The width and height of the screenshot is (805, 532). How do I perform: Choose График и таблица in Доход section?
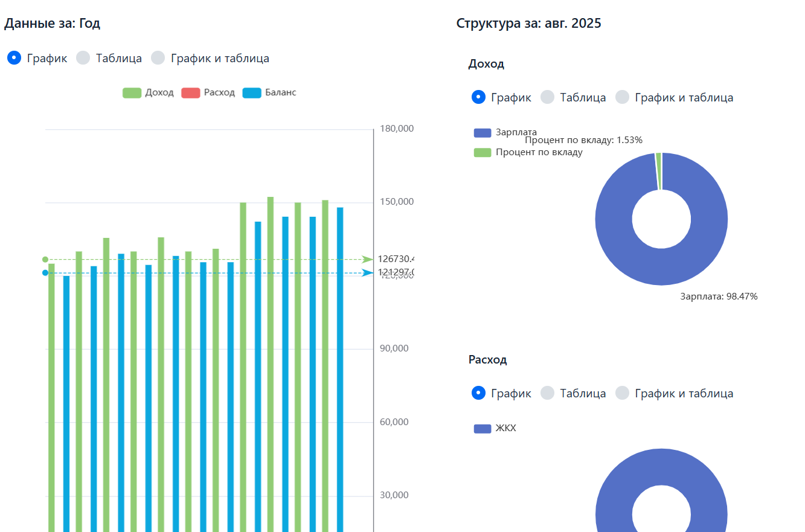[622, 97]
